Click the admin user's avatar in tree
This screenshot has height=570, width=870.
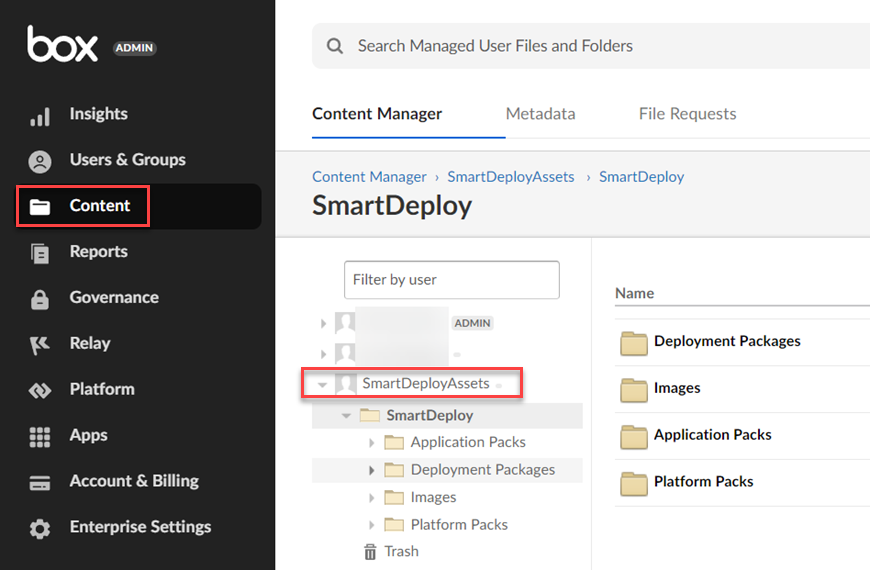pos(345,323)
